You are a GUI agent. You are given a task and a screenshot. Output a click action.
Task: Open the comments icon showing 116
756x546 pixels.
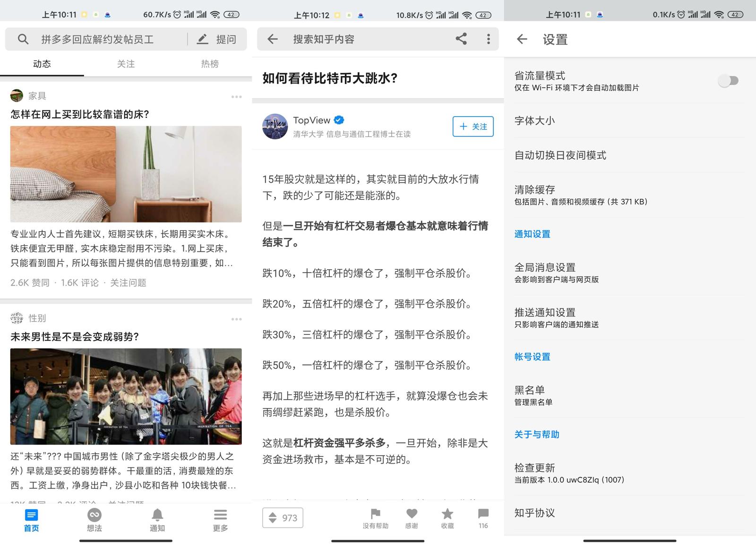coord(483,514)
